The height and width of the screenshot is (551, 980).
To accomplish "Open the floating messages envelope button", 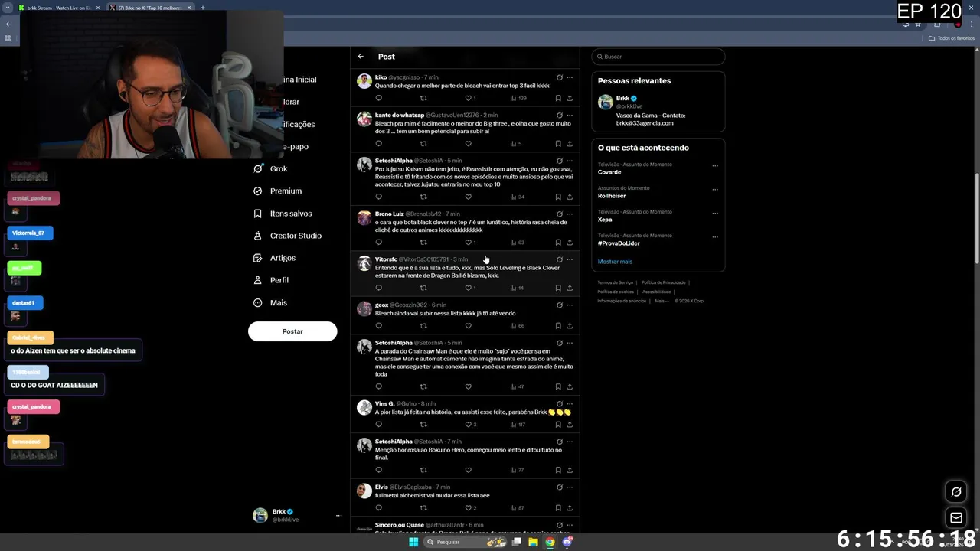I will pyautogui.click(x=956, y=518).
